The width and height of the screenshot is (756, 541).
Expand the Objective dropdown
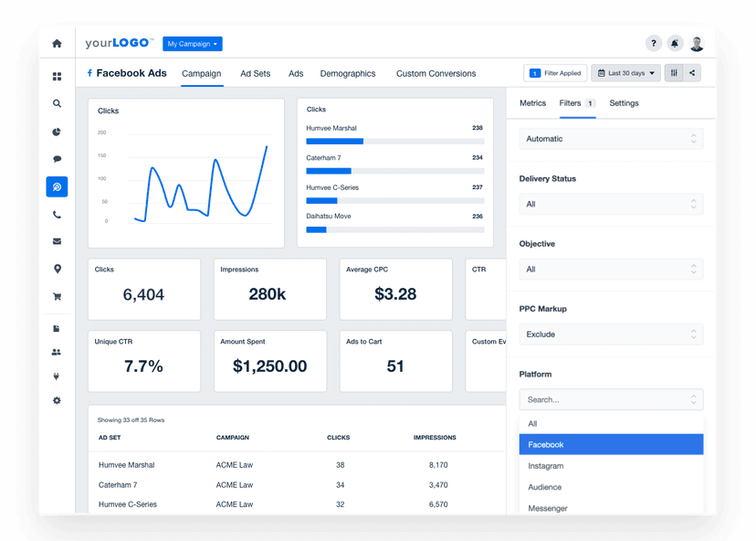(611, 269)
